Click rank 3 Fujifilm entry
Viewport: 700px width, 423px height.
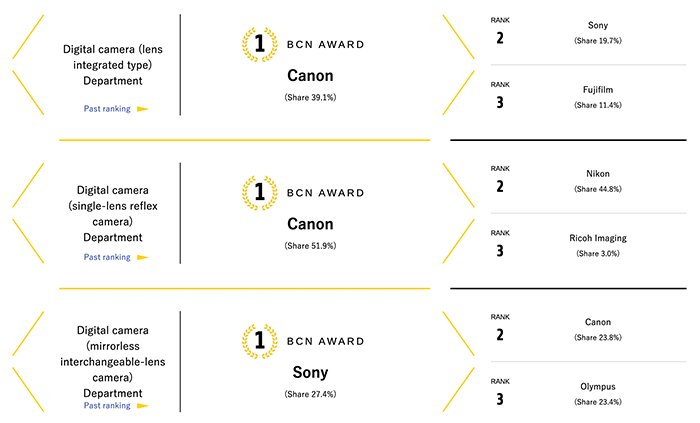599,96
